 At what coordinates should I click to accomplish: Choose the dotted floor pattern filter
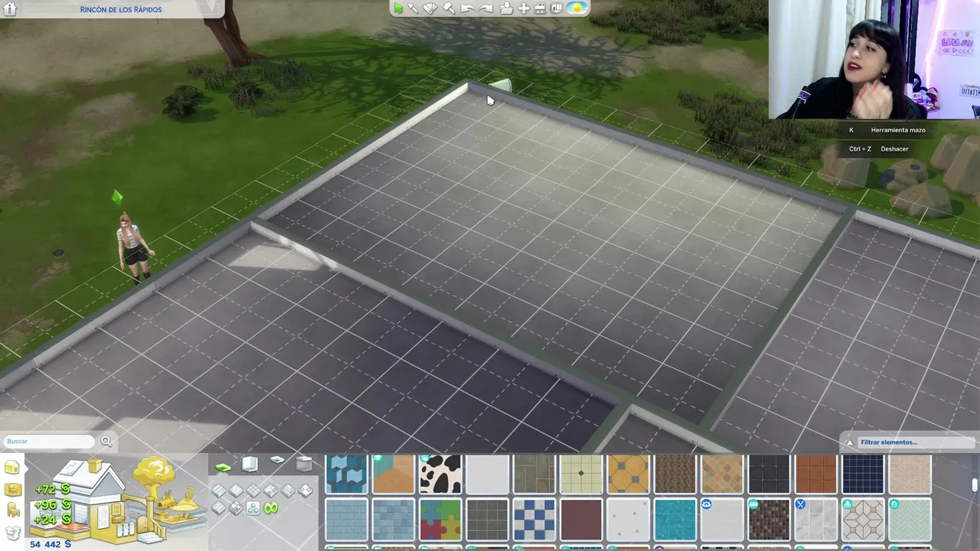pyautogui.click(x=305, y=491)
